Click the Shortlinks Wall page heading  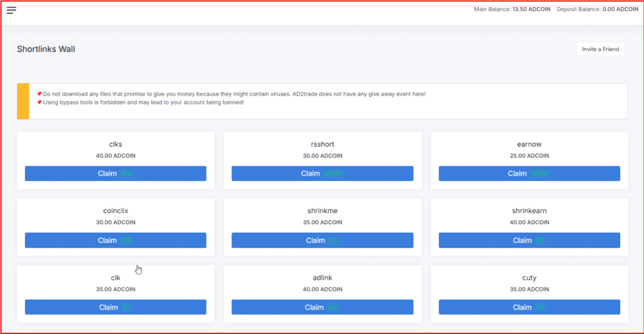(x=46, y=49)
